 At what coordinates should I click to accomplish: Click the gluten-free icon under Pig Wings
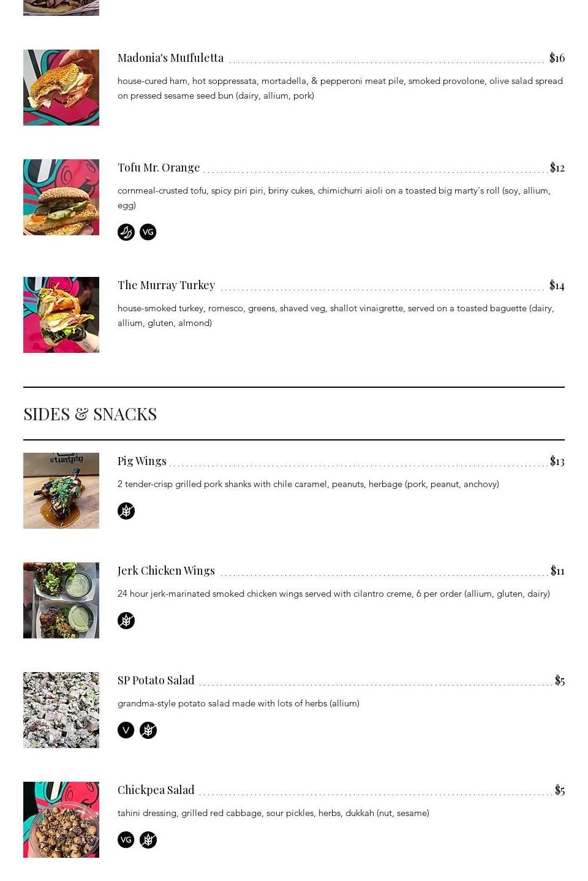click(126, 511)
